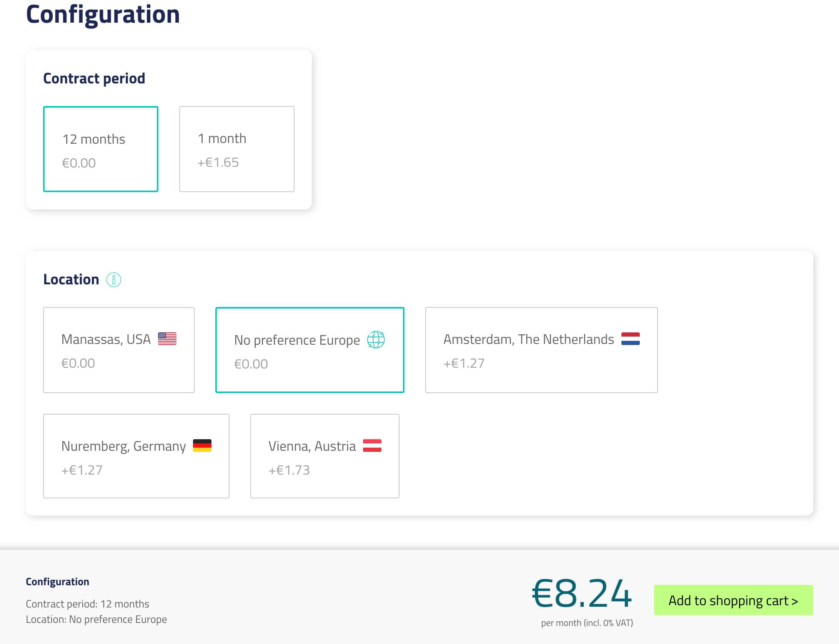Click the +€1.73 Vienna surcharge
Viewport: 839px width, 644px height.
point(289,470)
